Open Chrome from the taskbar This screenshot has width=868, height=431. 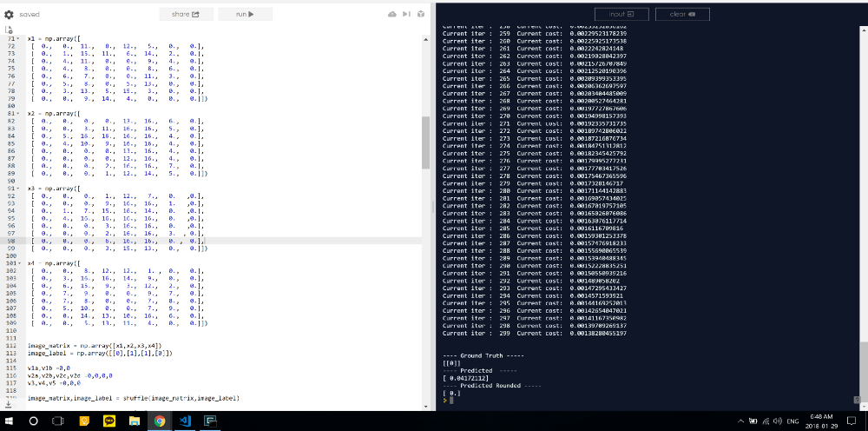[x=160, y=421]
